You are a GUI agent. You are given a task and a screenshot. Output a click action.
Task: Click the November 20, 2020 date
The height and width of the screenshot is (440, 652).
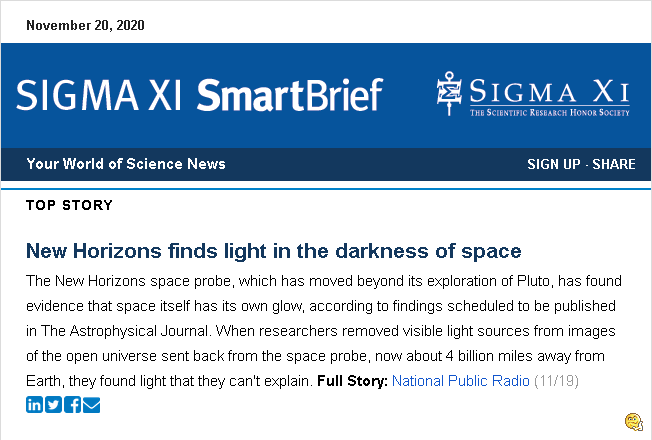(85, 25)
